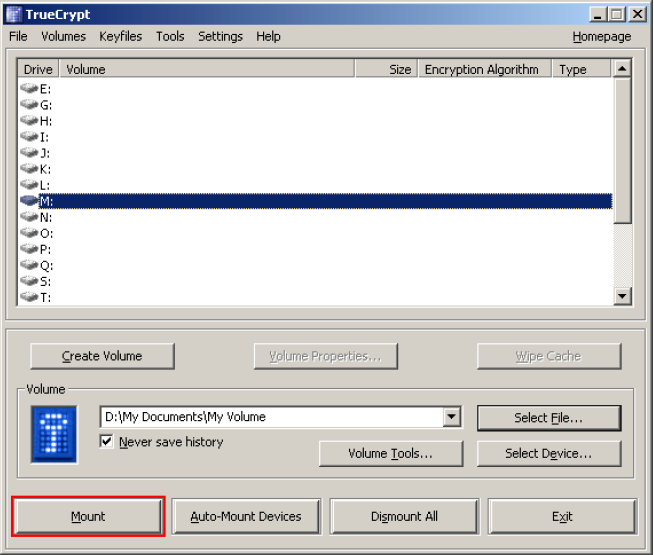Viewport: 654px width, 555px height.
Task: Click the drive icon next to L:
Action: [29, 184]
